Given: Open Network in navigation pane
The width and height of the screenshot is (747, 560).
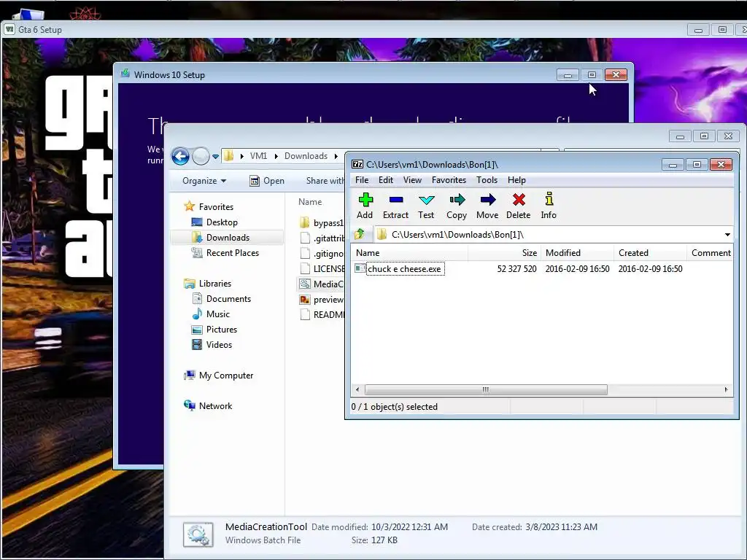Looking at the screenshot, I should coord(208,405).
